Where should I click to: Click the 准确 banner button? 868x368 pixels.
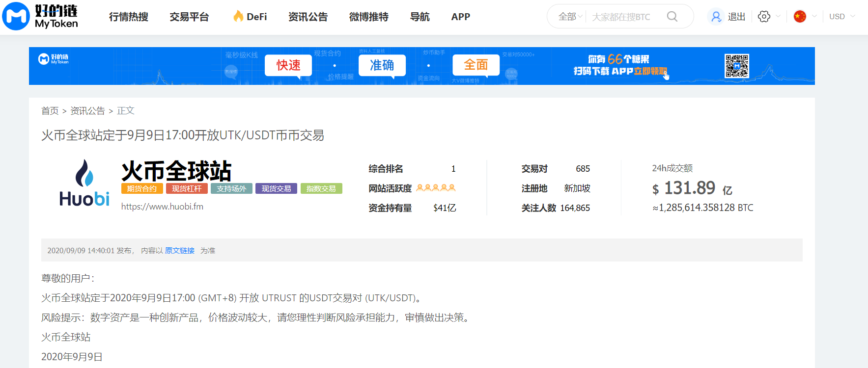[382, 65]
